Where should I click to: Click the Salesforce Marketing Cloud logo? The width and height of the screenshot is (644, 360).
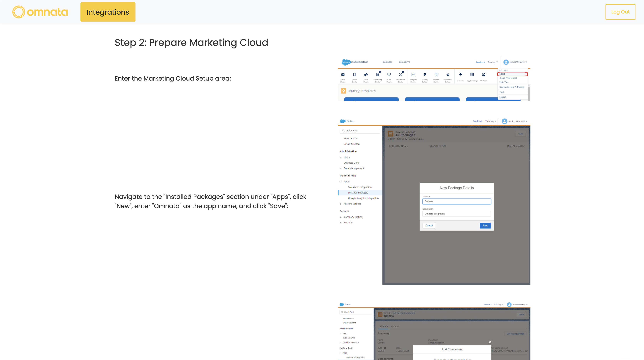click(355, 62)
